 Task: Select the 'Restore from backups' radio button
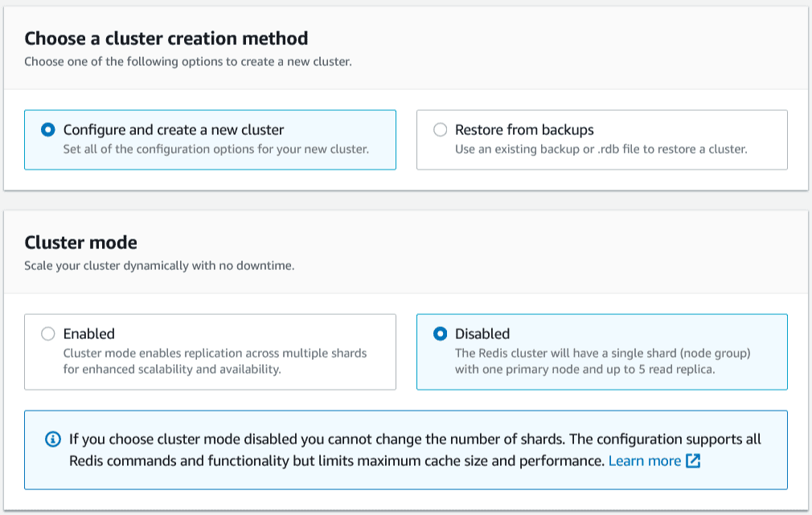(x=440, y=129)
